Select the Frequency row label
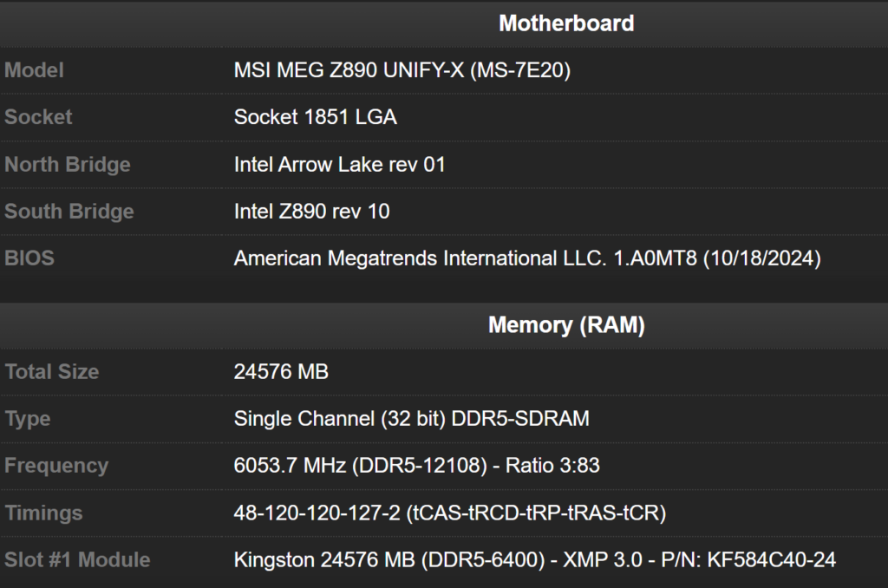The width and height of the screenshot is (888, 588). tap(56, 466)
